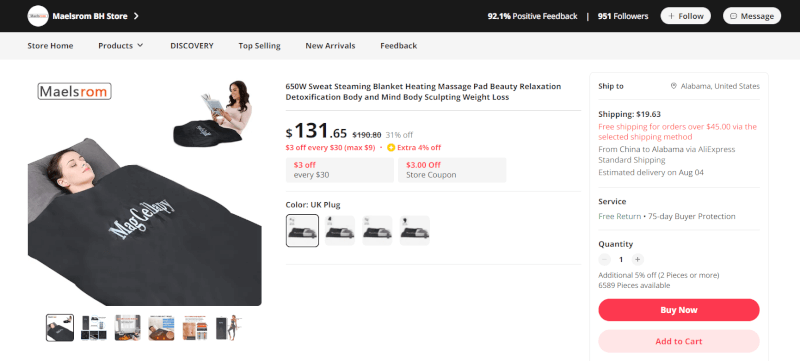This screenshot has width=800, height=361.
Task: Choose the second plug color option
Action: point(340,230)
